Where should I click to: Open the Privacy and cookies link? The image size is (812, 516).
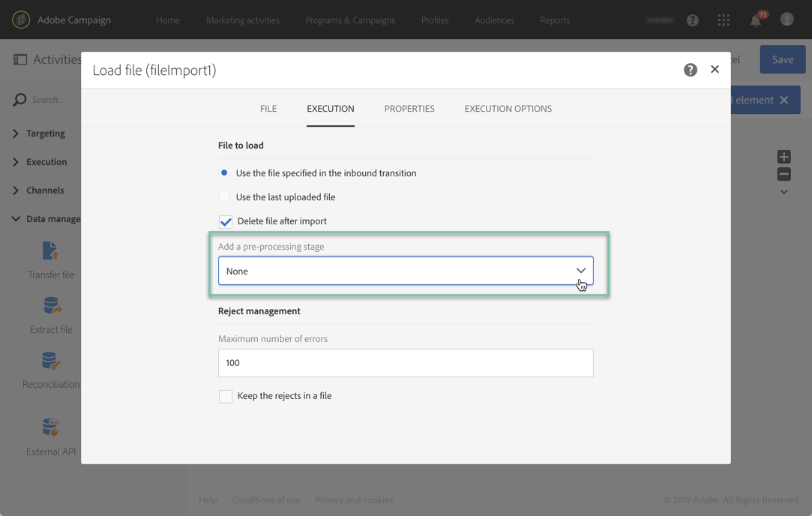click(x=354, y=499)
